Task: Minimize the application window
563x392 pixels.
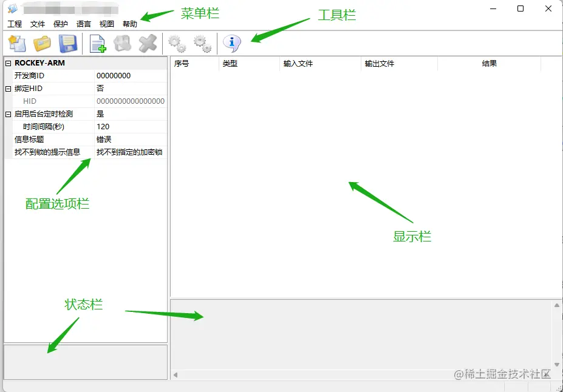Action: [493, 8]
